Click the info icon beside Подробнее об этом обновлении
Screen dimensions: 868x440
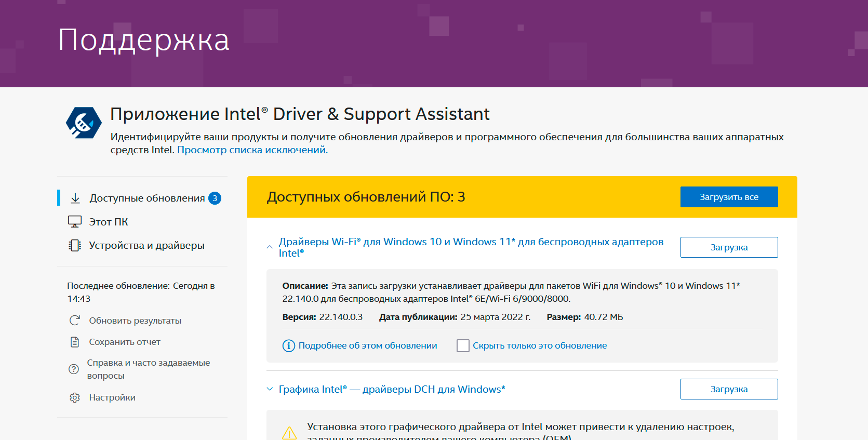click(288, 345)
